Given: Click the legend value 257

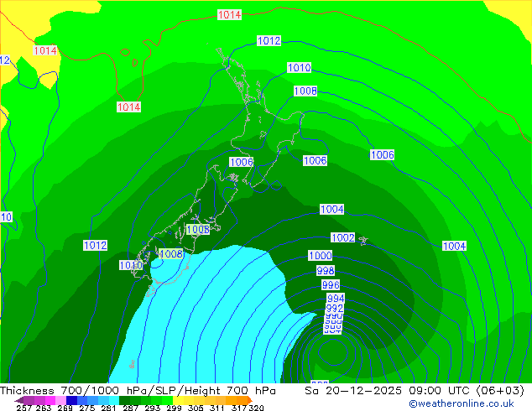Looking at the screenshot, I should [23, 408].
